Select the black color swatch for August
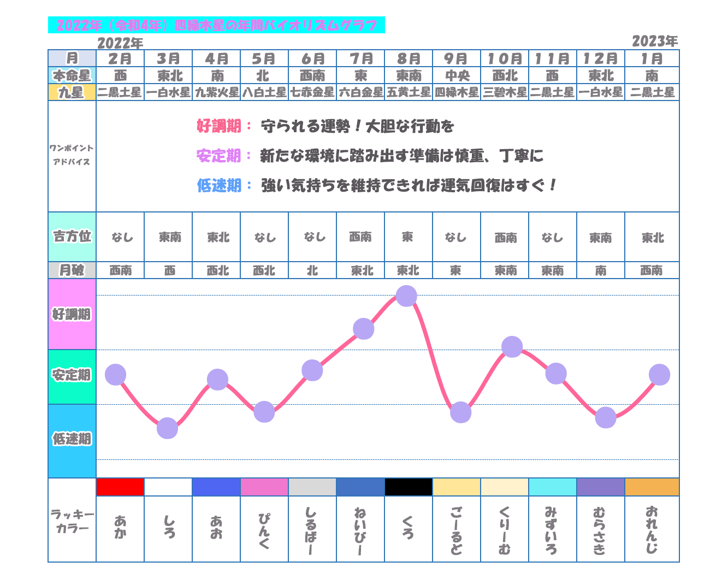 409,487
